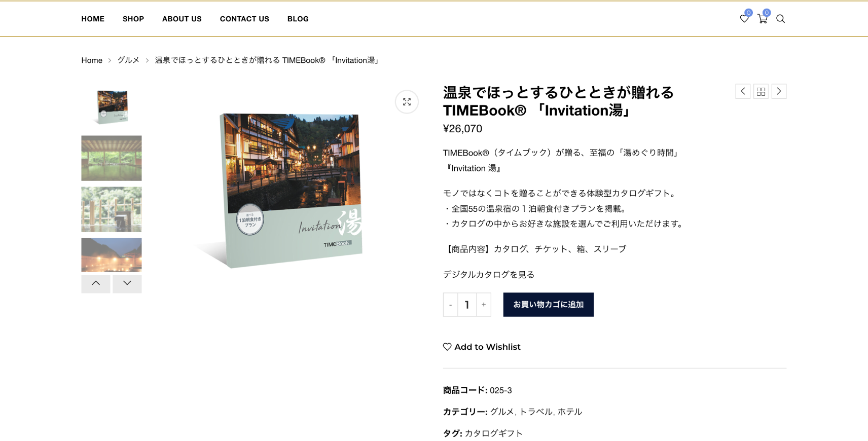The width and height of the screenshot is (868, 441).
Task: Increase quantity with plus button
Action: point(484,305)
